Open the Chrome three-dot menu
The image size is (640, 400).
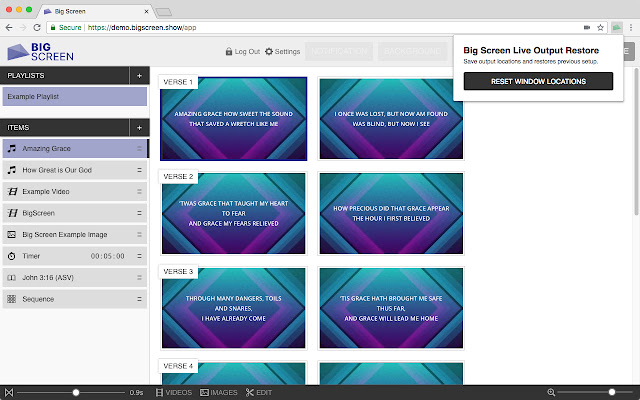click(x=631, y=28)
